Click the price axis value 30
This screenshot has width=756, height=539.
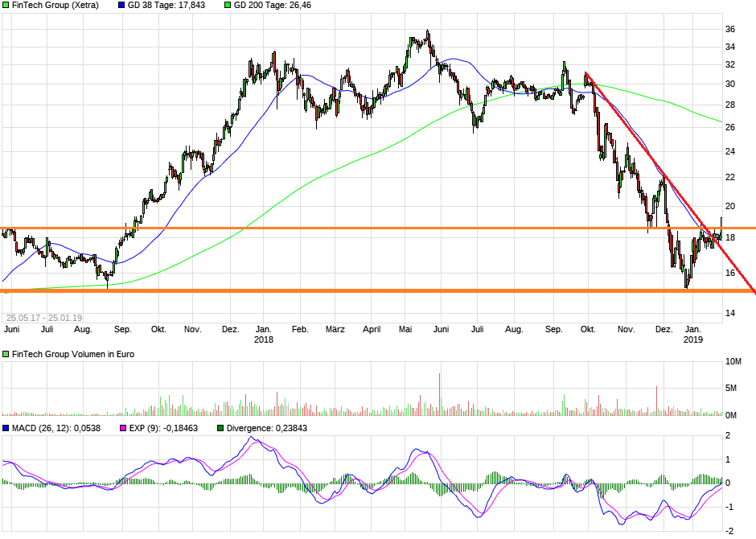[x=730, y=84]
